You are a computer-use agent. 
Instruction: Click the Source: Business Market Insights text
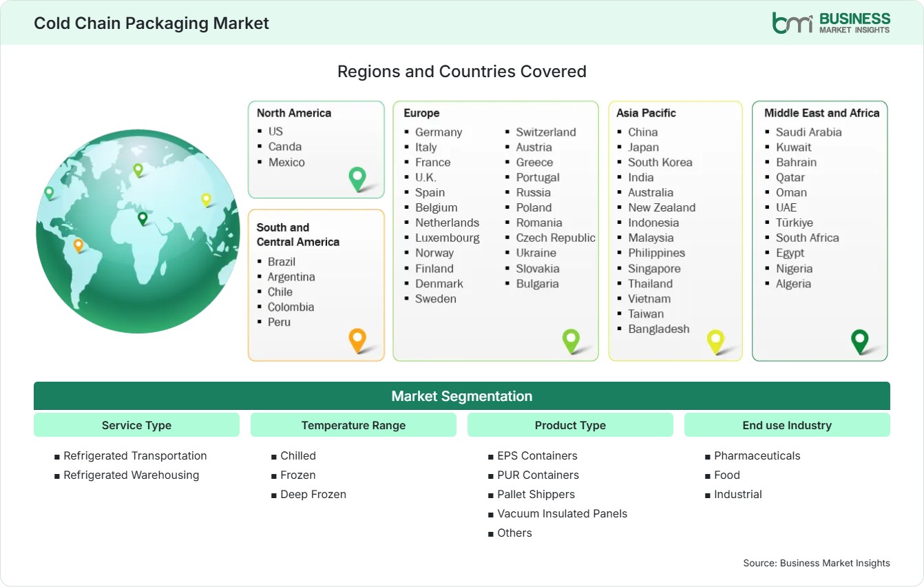point(817,563)
